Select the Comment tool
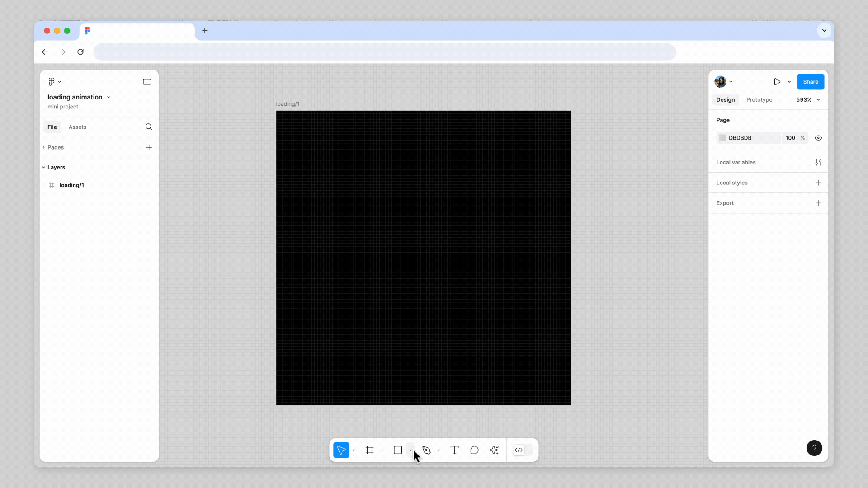This screenshot has width=868, height=488. (474, 450)
